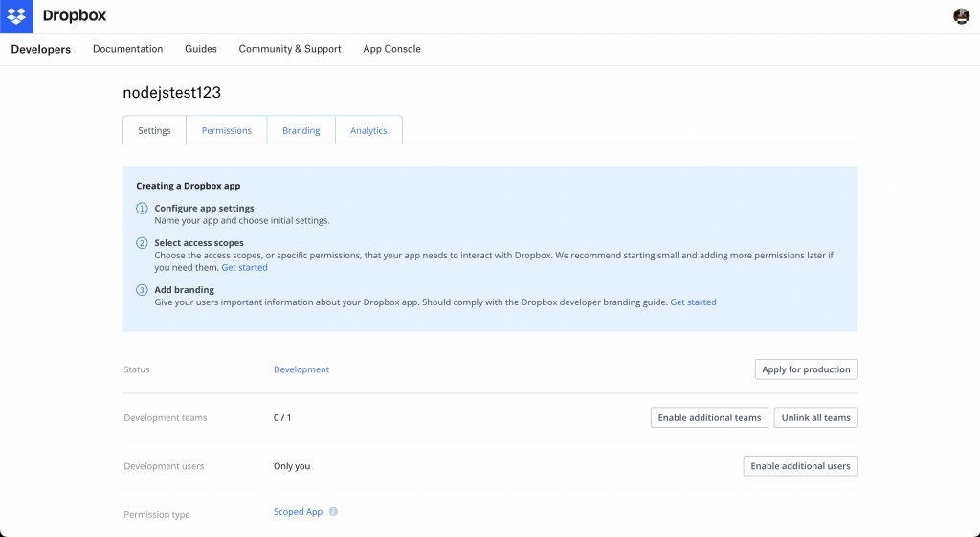This screenshot has height=537, width=980.
Task: Click the Permission type label
Action: (157, 514)
